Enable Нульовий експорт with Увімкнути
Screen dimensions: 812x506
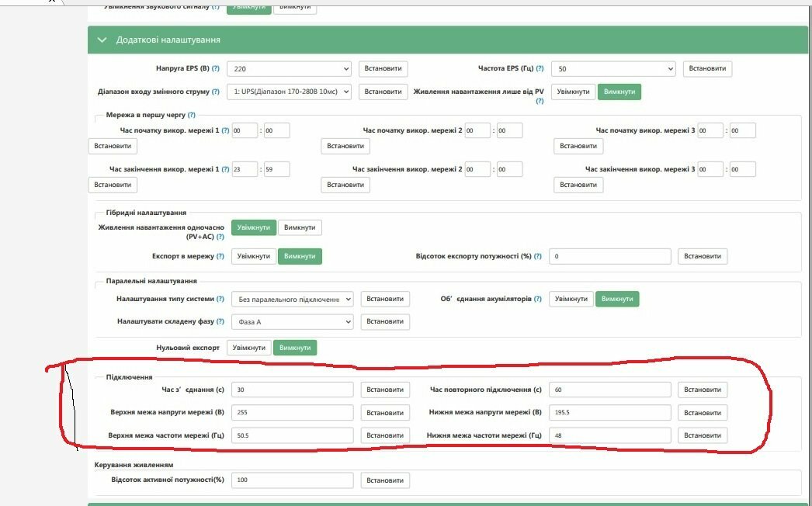pyautogui.click(x=249, y=348)
